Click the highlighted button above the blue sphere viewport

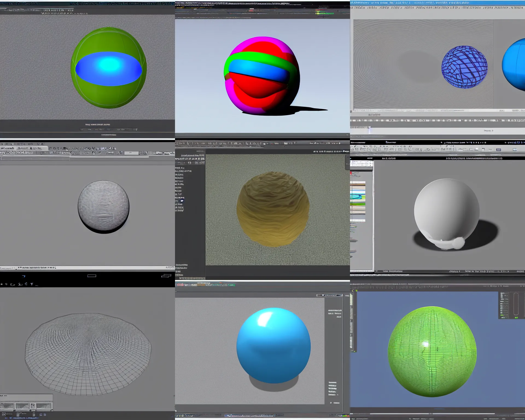click(329, 295)
